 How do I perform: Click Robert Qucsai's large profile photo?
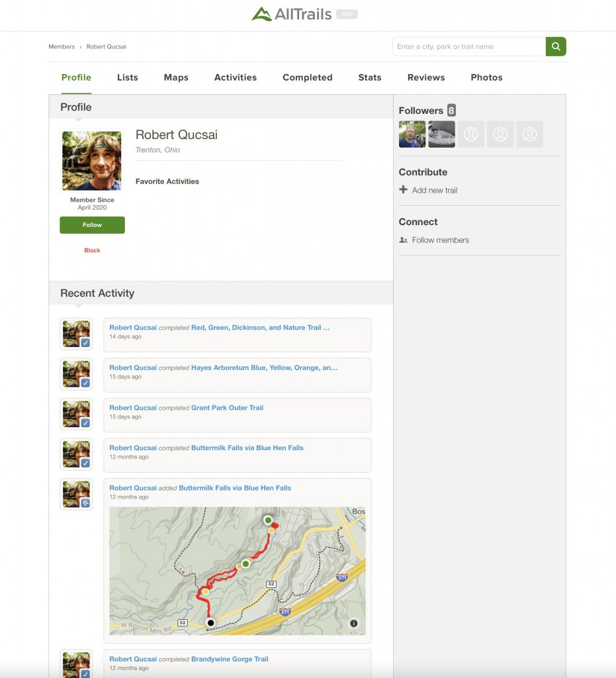coord(92,160)
